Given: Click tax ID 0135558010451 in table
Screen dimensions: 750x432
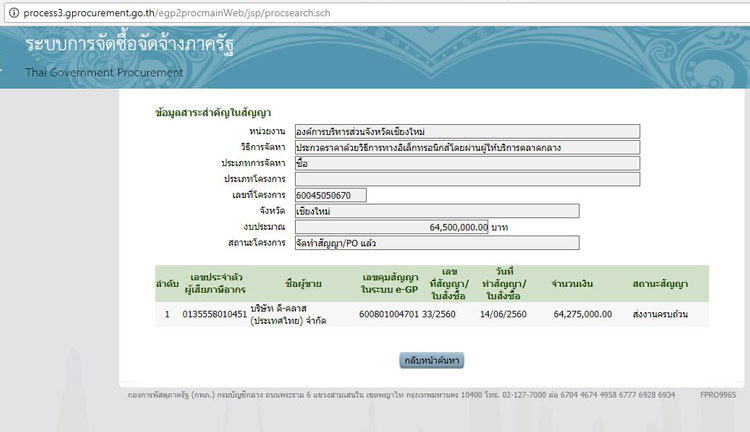Looking at the screenshot, I should 214,313.
